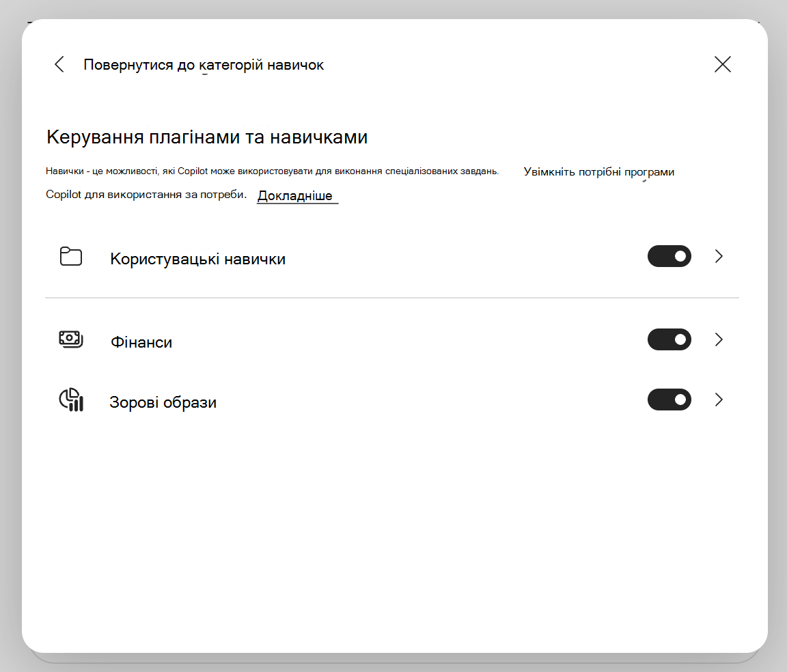Turn off the Зорові образи toggle
Screen dimensions: 787x672
pyautogui.click(x=669, y=400)
